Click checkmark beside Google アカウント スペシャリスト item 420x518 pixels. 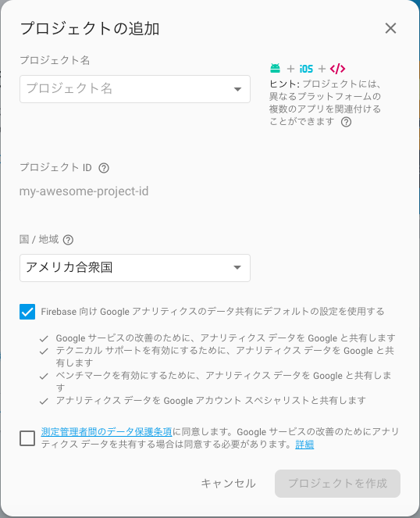pyautogui.click(x=44, y=402)
